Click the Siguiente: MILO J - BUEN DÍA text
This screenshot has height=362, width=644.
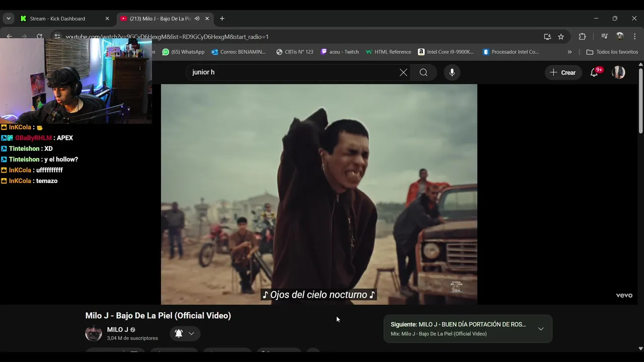tap(458, 324)
